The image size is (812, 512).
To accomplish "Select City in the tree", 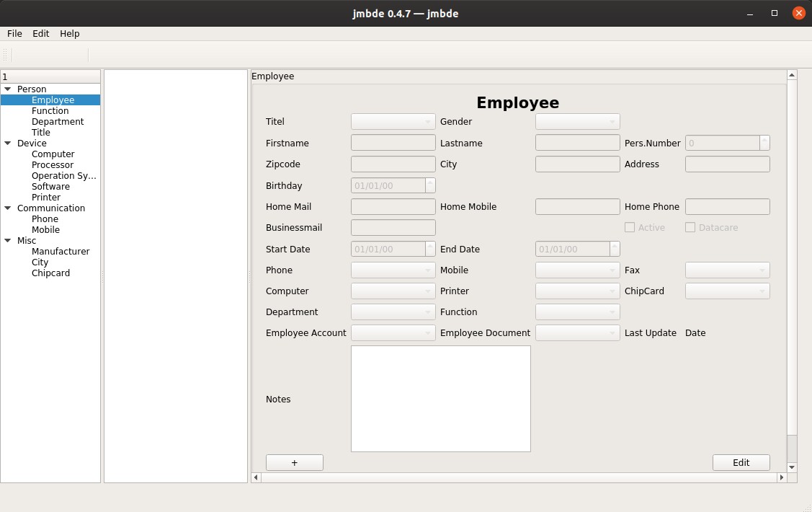I will point(40,262).
